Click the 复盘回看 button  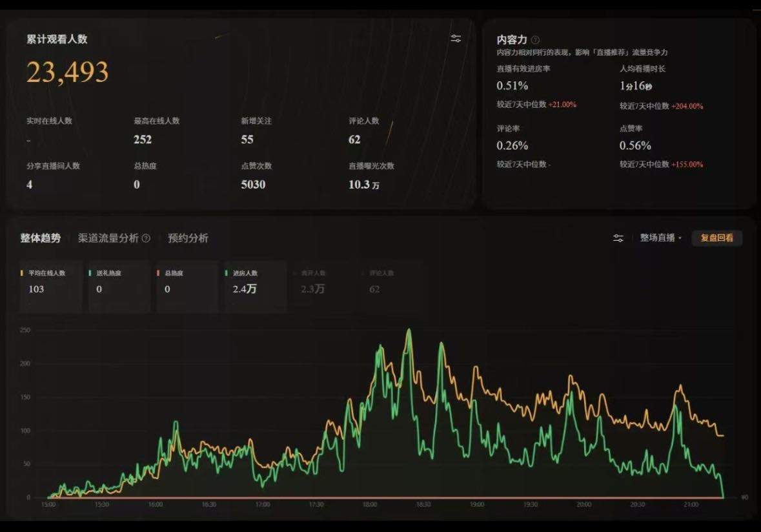pos(716,238)
